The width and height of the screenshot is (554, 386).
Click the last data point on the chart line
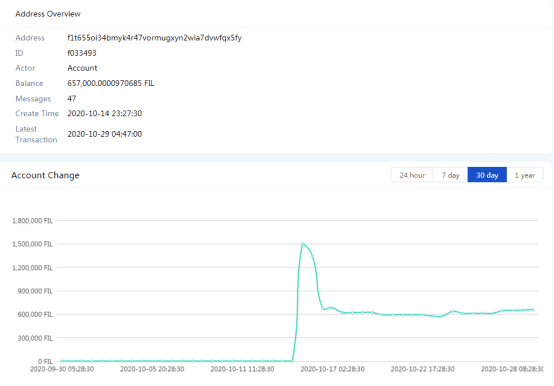(x=532, y=310)
